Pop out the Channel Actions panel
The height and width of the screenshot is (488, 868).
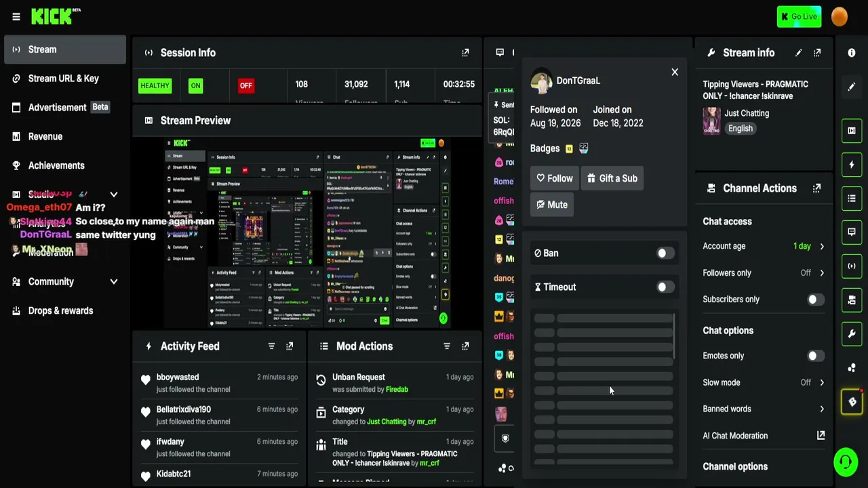tap(817, 188)
